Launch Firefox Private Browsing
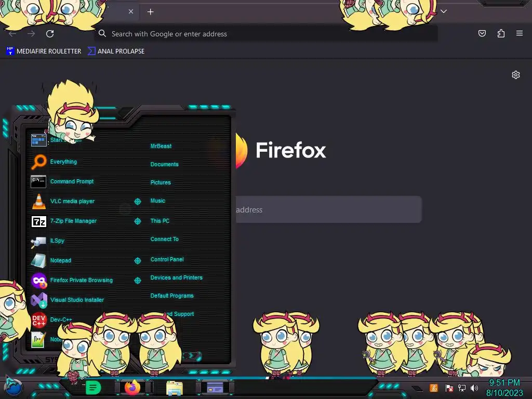The width and height of the screenshot is (532, 399). tap(72, 280)
